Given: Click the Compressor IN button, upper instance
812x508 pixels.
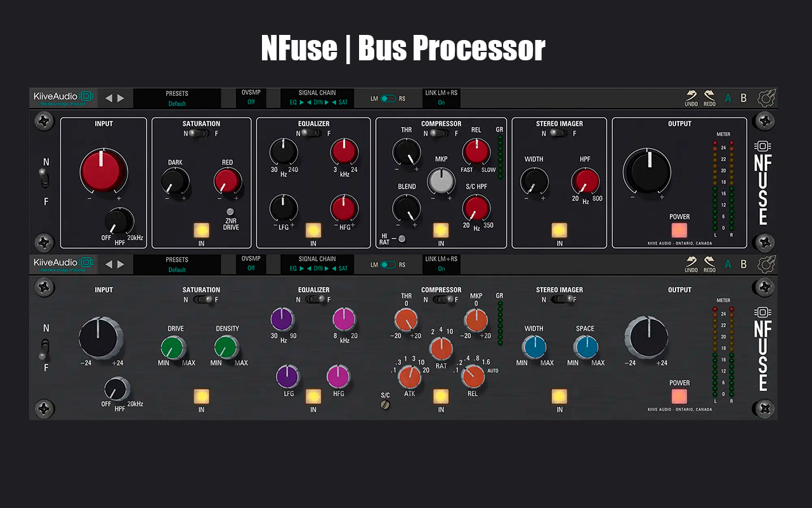Looking at the screenshot, I should [x=441, y=230].
